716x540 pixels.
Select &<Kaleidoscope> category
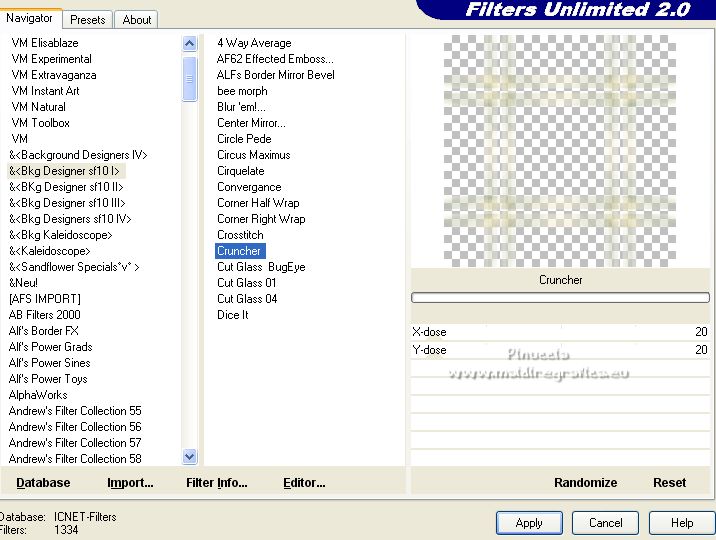tap(49, 251)
